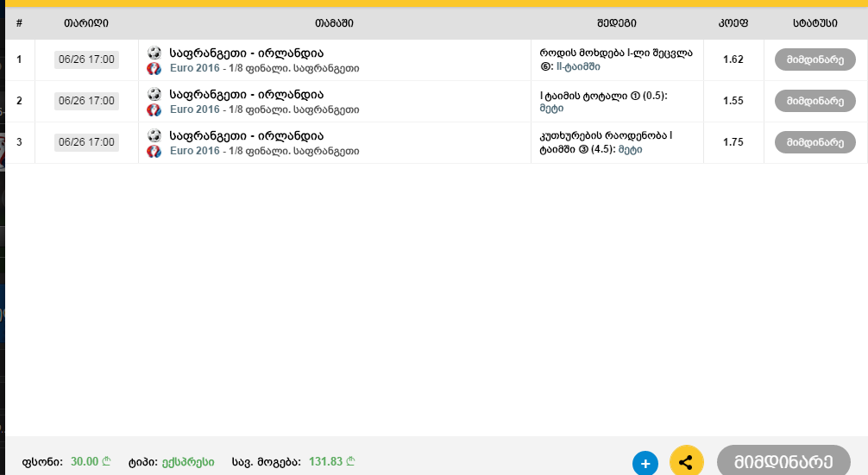Click the 1.75 coefficient value
The width and height of the screenshot is (868, 475).
(x=733, y=142)
